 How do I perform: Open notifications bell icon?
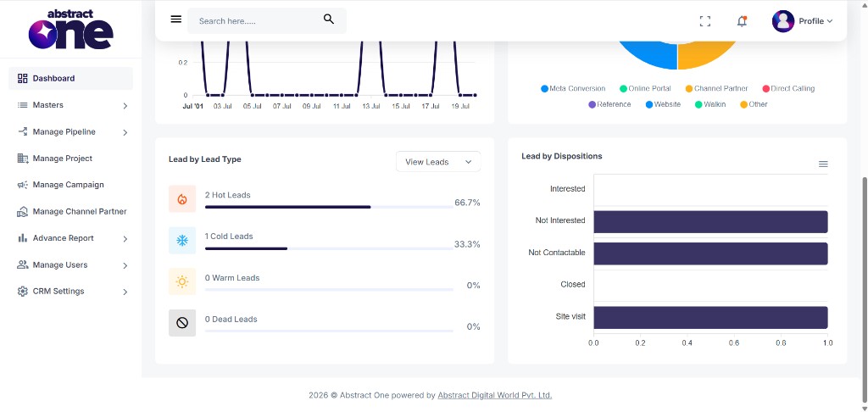(742, 21)
